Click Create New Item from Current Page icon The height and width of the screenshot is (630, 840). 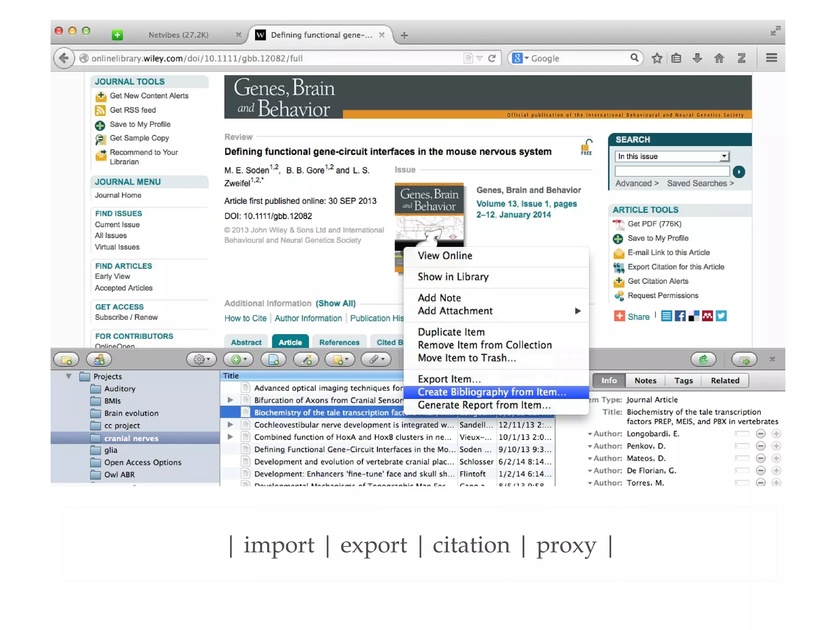click(274, 360)
